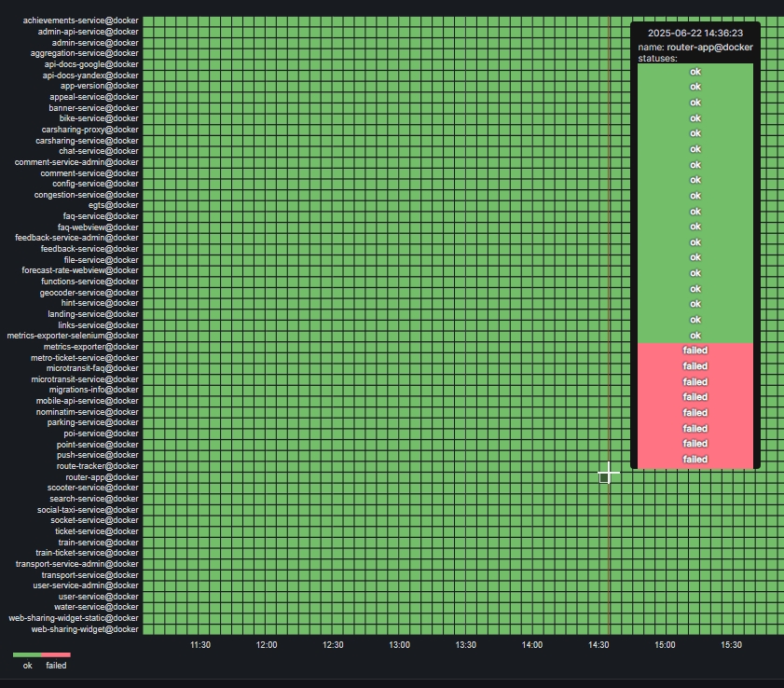Click the 13:00 time axis label
784x688 pixels.
click(x=400, y=645)
